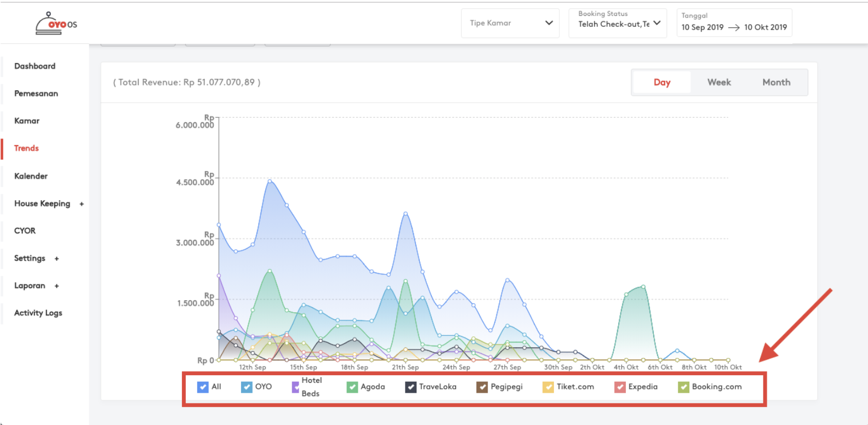Click the Rp 0 axis label
The height and width of the screenshot is (425, 868).
coord(205,360)
